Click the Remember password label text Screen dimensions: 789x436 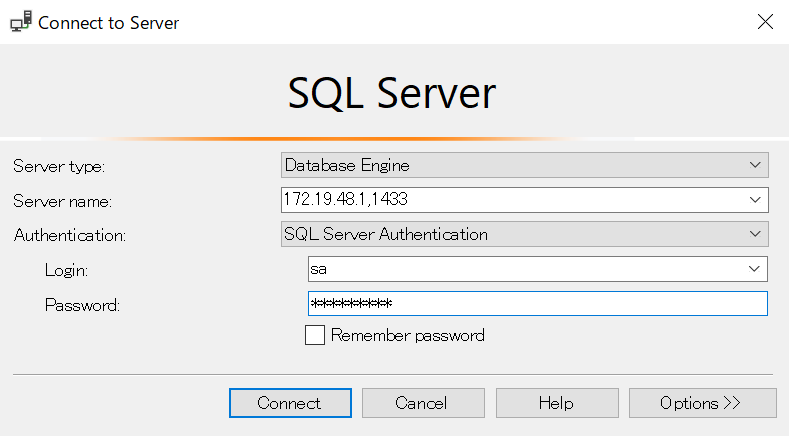pyautogui.click(x=408, y=336)
